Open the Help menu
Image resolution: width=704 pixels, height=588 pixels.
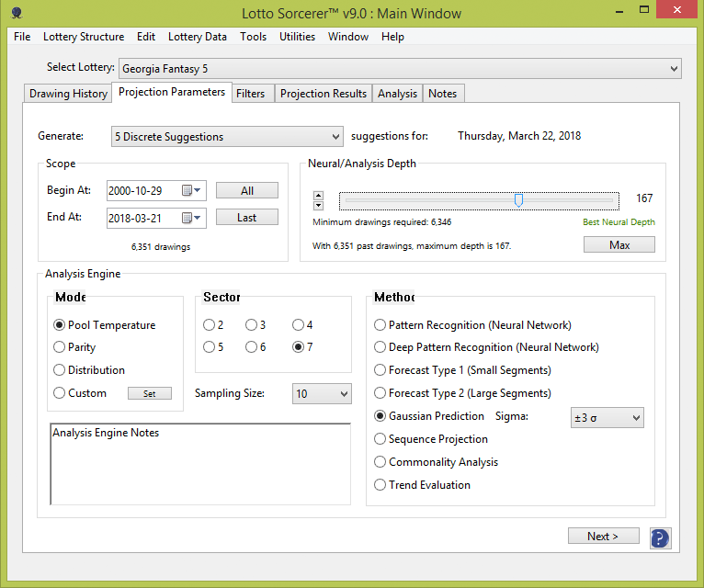pos(392,37)
